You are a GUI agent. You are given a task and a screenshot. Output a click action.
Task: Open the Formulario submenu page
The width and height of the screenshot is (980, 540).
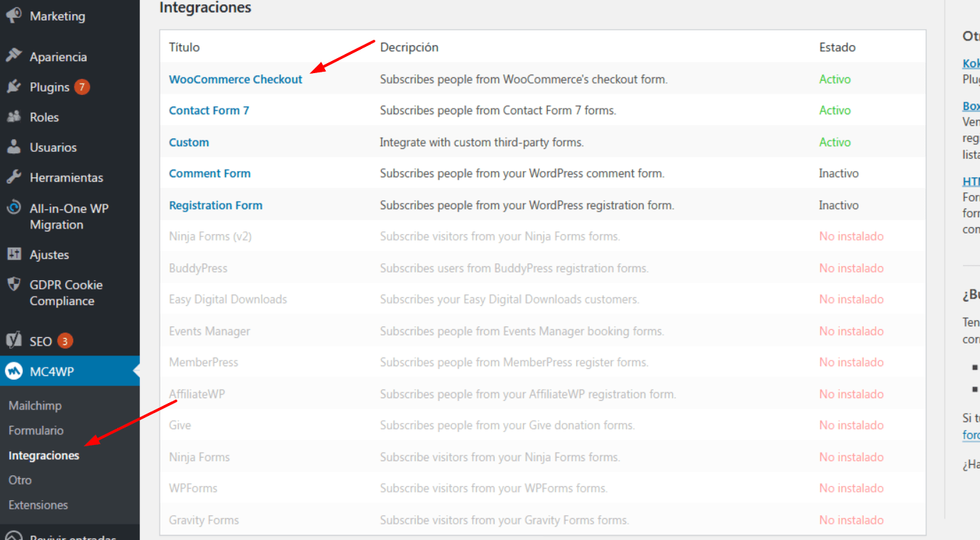35,430
